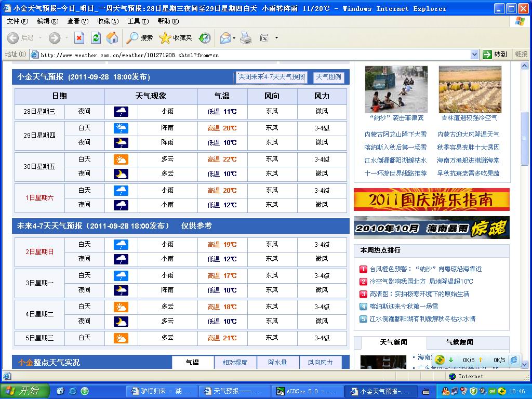Viewport: 532px width, 399px height.
Task: Open the 吉林遭遇较强冷空气 thumbnail
Action: 470,89
